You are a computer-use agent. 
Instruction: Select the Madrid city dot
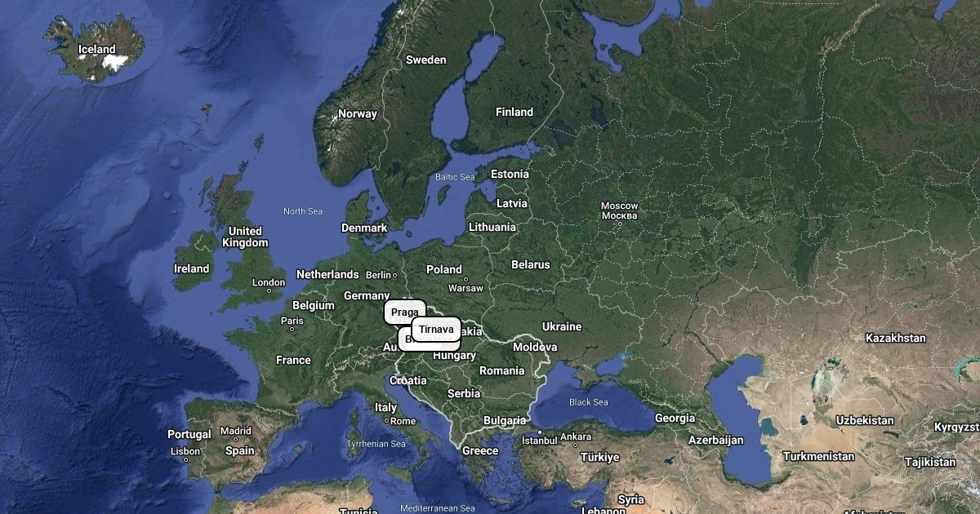(235, 439)
